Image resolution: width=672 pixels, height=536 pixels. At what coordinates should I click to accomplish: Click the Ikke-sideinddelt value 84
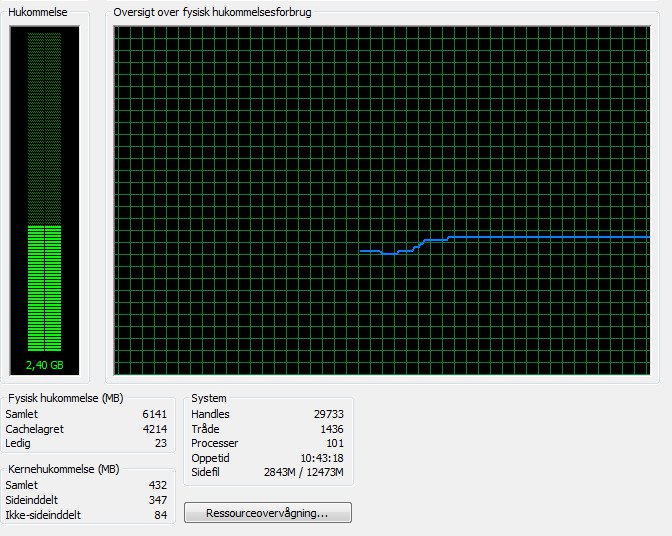(x=161, y=515)
